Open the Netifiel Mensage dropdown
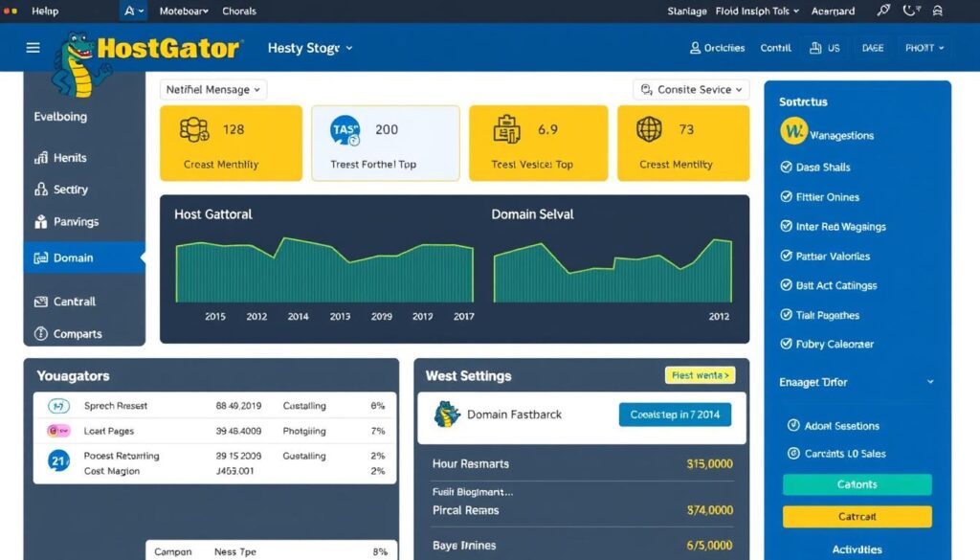The width and height of the screenshot is (980, 560). (212, 90)
